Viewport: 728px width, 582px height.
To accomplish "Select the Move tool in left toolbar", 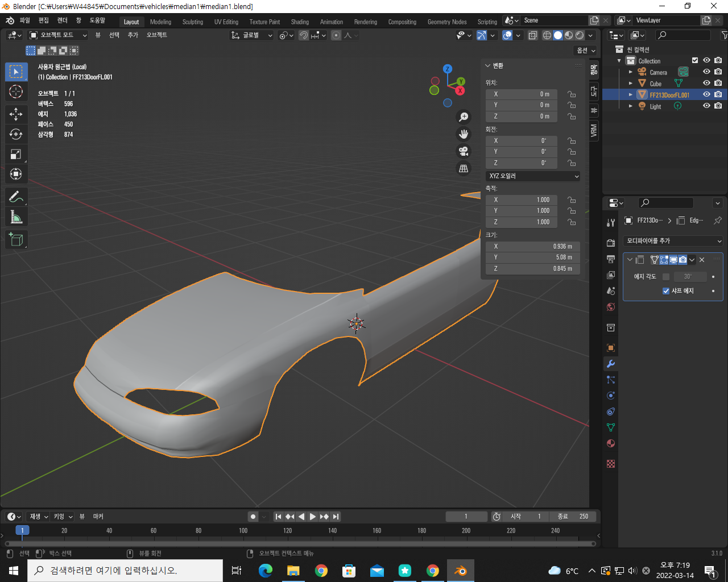I will [x=16, y=114].
